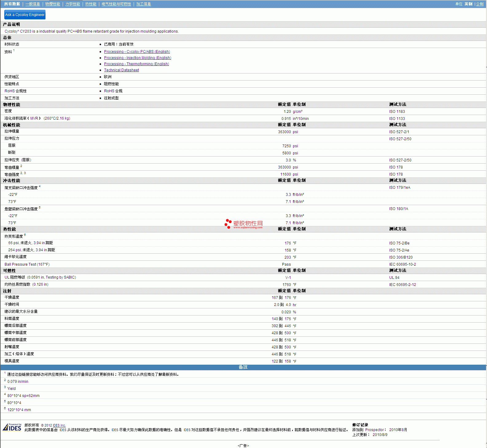487x448 pixels.
Task: Switch units to 公制
Action: click(480, 4)
